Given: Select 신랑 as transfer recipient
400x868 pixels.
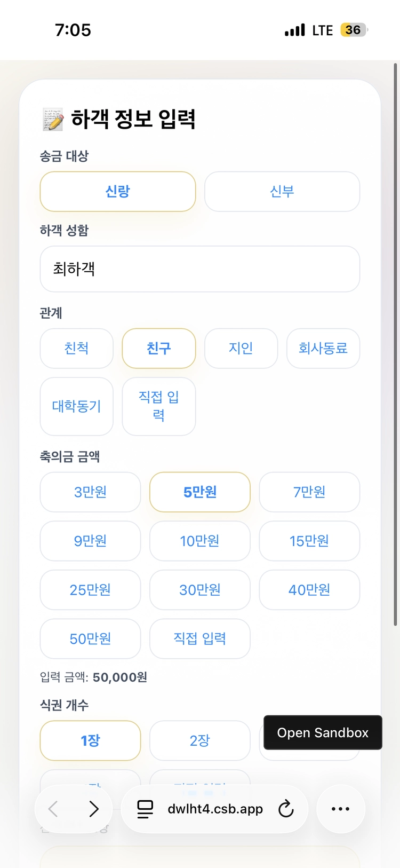Looking at the screenshot, I should click(x=118, y=192).
